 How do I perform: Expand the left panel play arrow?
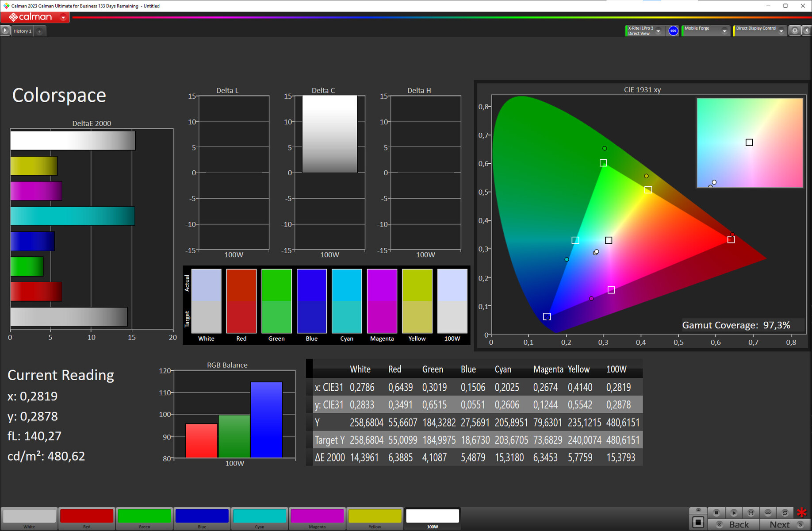tap(5, 31)
